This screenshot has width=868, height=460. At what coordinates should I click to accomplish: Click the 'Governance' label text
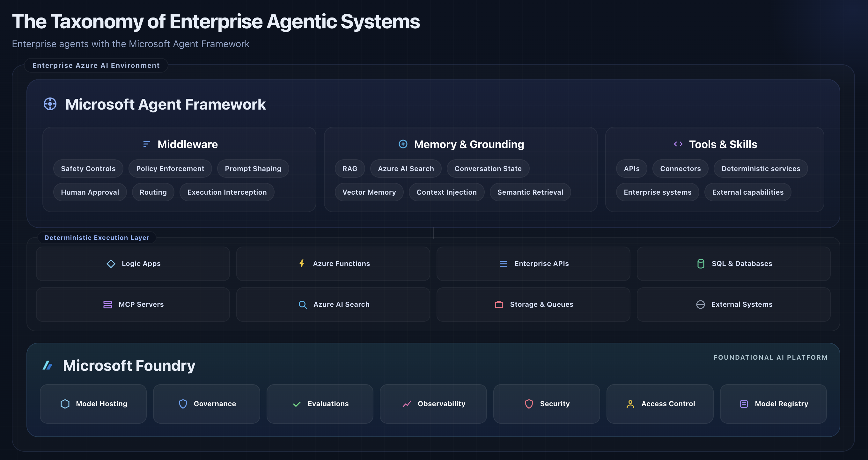[215, 404]
